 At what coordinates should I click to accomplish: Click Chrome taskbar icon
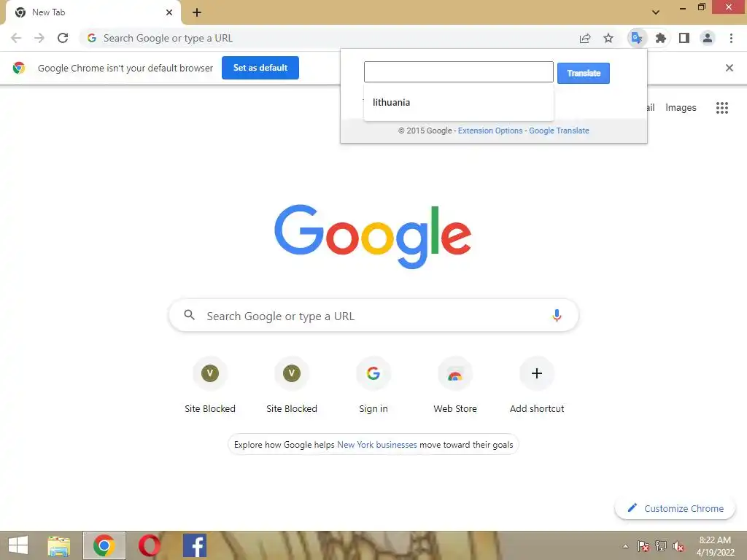(x=104, y=545)
